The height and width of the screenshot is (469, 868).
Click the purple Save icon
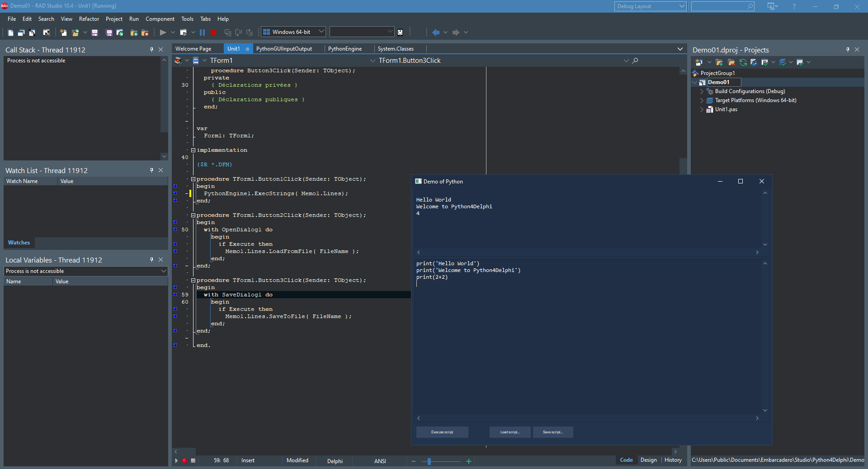pyautogui.click(x=94, y=33)
